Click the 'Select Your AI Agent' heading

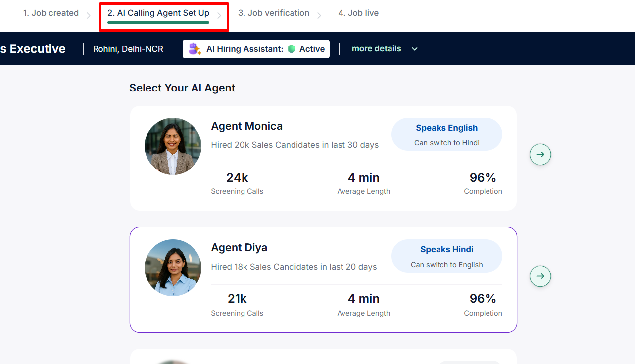tap(182, 88)
